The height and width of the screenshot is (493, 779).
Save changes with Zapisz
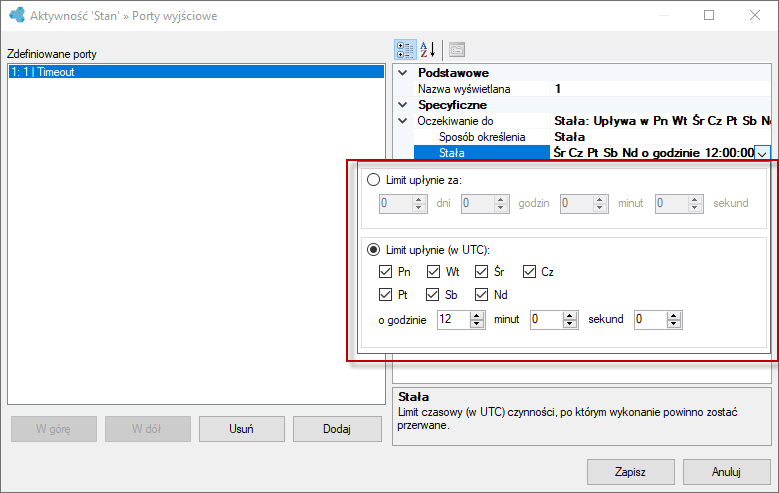(x=630, y=472)
